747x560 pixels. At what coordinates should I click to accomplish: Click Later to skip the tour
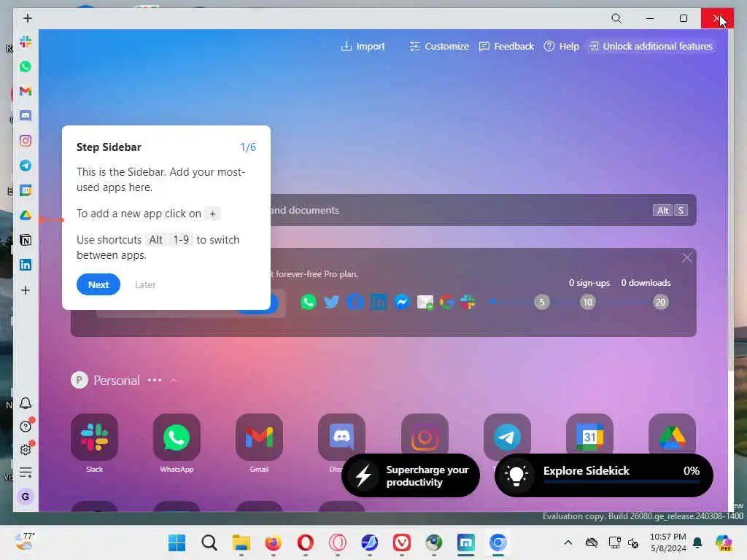point(145,284)
